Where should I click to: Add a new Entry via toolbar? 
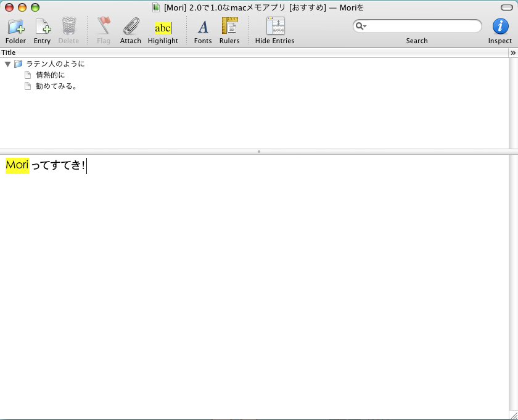tap(42, 27)
